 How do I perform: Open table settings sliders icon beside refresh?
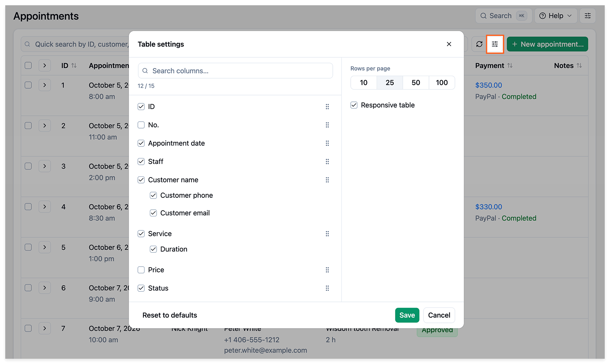pos(495,44)
